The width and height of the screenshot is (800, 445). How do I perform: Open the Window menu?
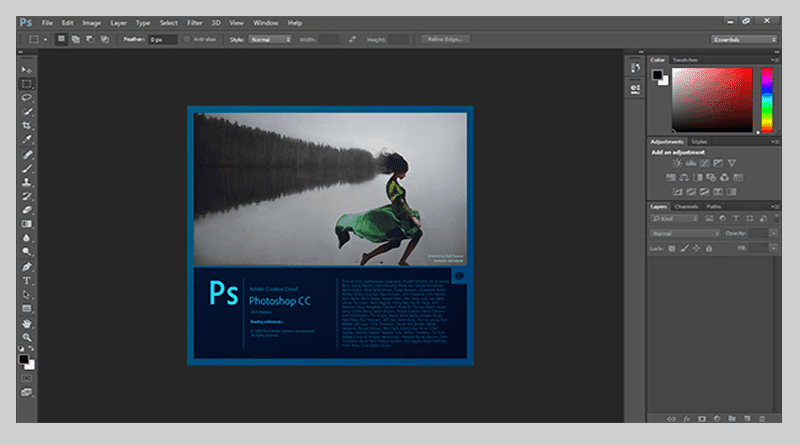[266, 23]
